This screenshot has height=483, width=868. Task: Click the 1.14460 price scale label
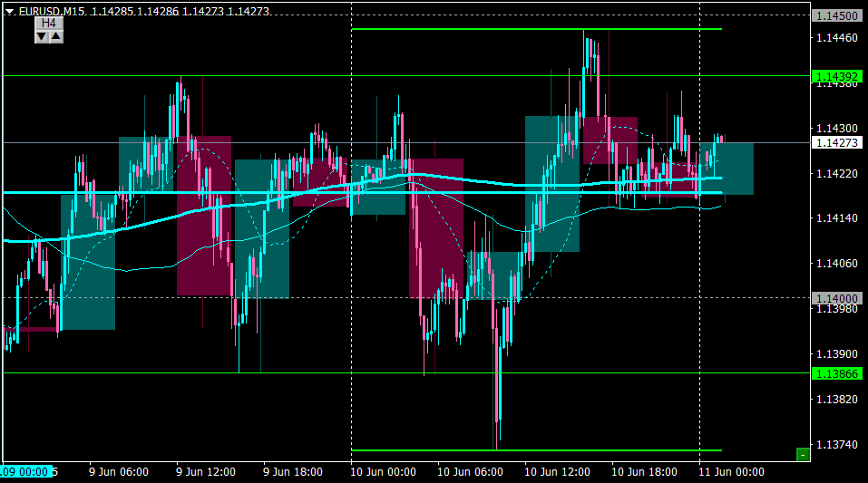click(x=837, y=38)
